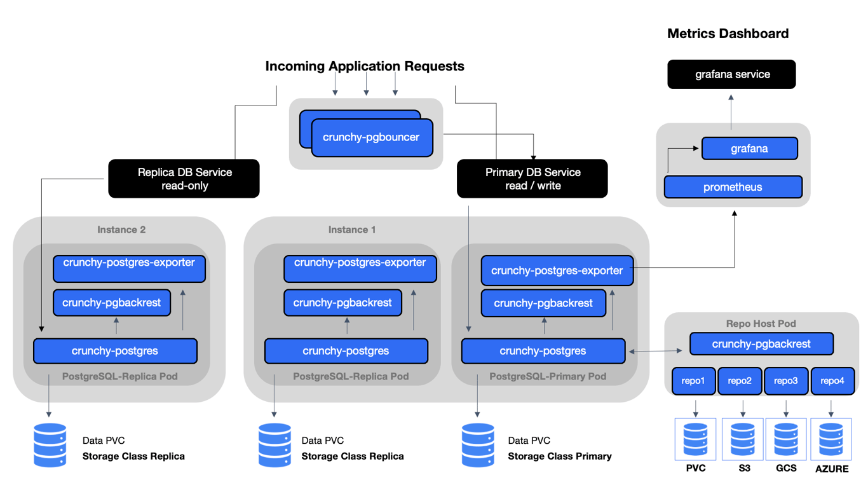Viewport: 868px width, 487px height.
Task: Select the prometheus box
Action: coord(733,188)
